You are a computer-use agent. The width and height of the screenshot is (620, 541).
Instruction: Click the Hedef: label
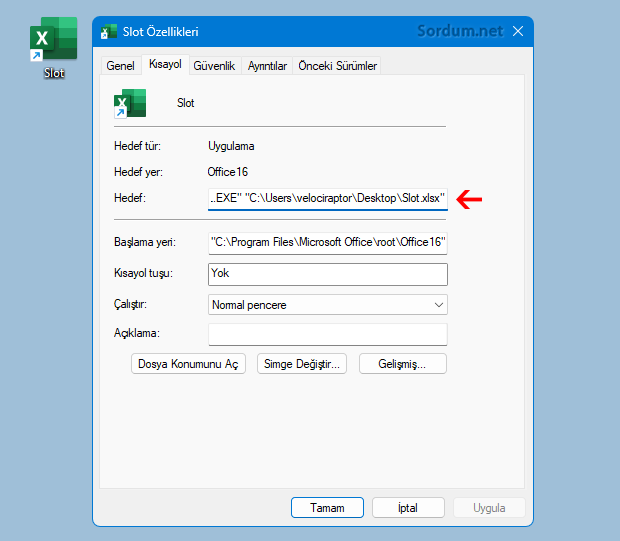(x=130, y=198)
